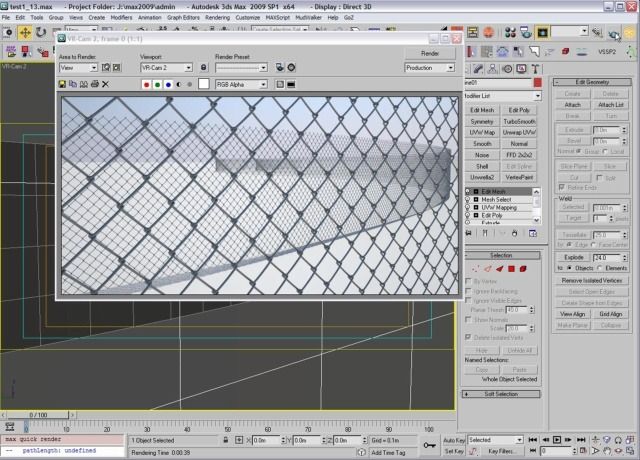640x460 pixels.
Task: Click the Explode value field 24.0
Action: (606, 258)
